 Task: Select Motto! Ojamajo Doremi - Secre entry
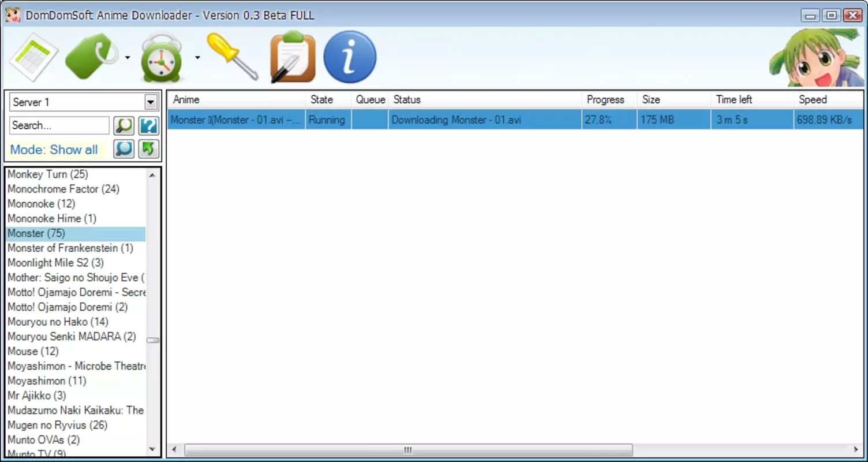(76, 292)
